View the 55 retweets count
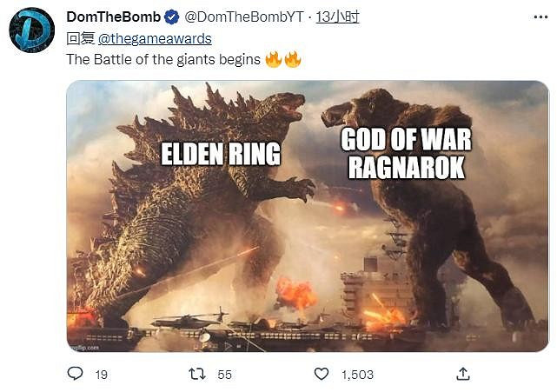557x392 pixels. coord(224,375)
